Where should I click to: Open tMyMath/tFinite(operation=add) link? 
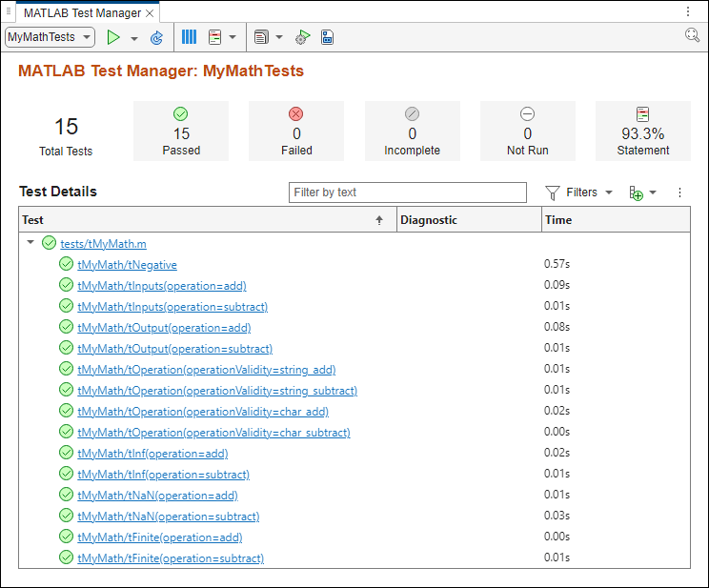point(159,537)
